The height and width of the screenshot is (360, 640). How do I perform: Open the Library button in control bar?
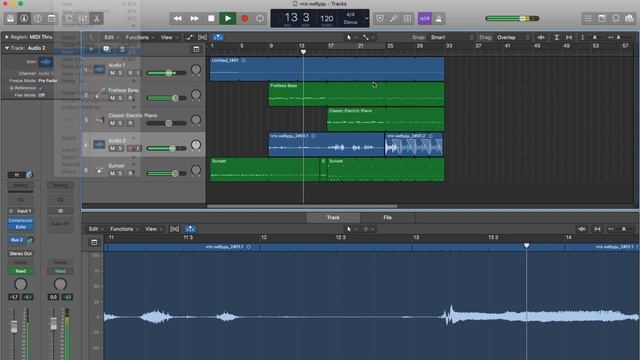click(x=11, y=18)
